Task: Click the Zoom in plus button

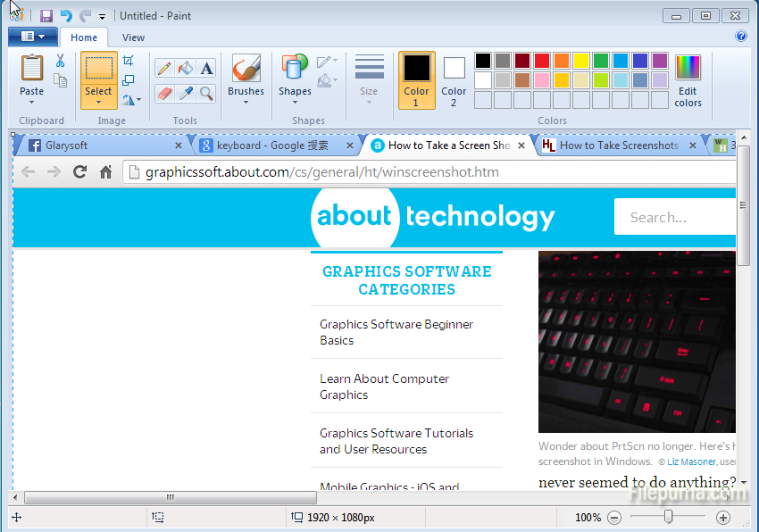Action: (x=723, y=518)
